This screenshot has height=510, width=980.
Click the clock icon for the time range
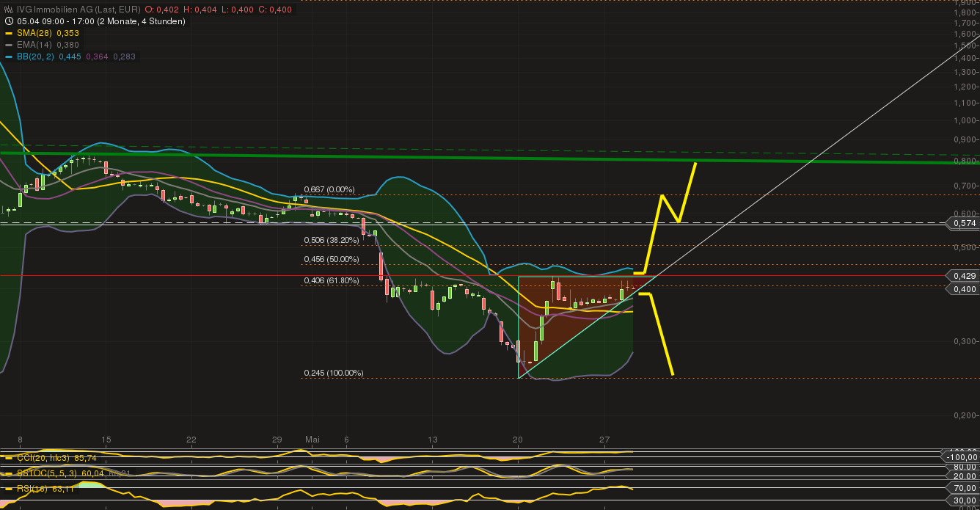point(8,21)
